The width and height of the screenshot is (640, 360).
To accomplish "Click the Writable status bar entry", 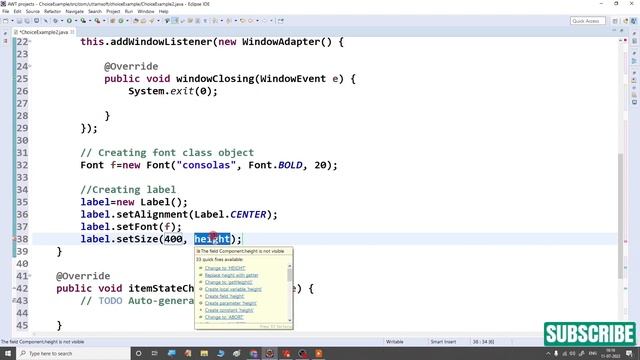I will pyautogui.click(x=395, y=342).
